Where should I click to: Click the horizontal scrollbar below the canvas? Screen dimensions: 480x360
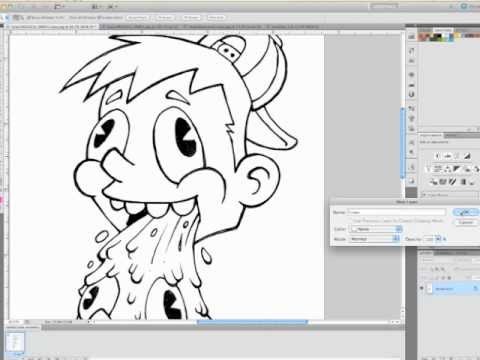point(252,322)
